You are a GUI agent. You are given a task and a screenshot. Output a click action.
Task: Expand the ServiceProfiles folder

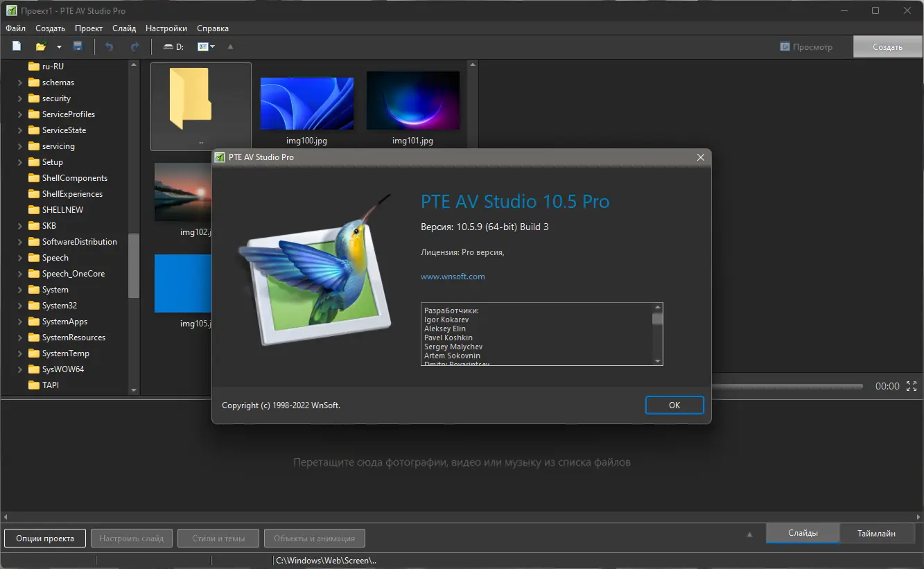[20, 114]
